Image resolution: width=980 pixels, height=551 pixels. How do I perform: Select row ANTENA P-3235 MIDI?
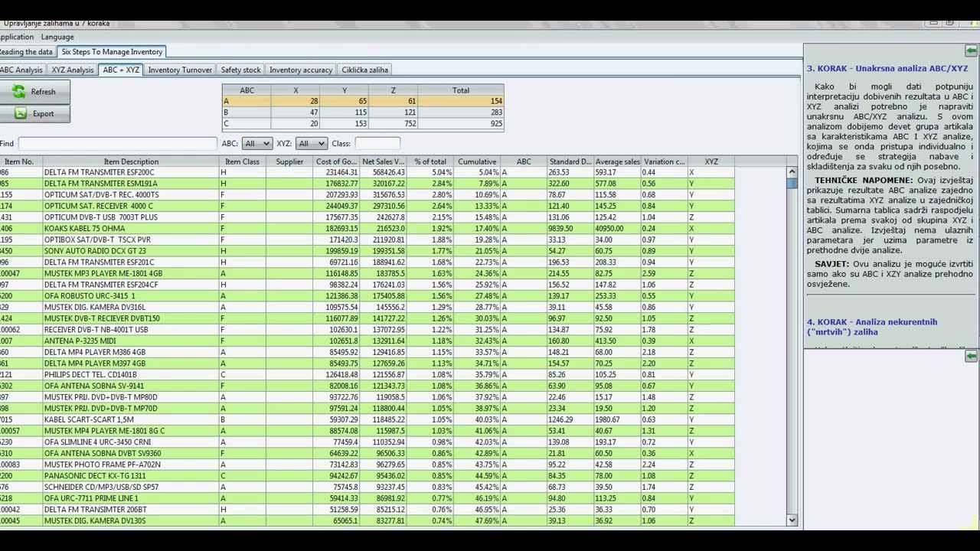click(x=367, y=341)
